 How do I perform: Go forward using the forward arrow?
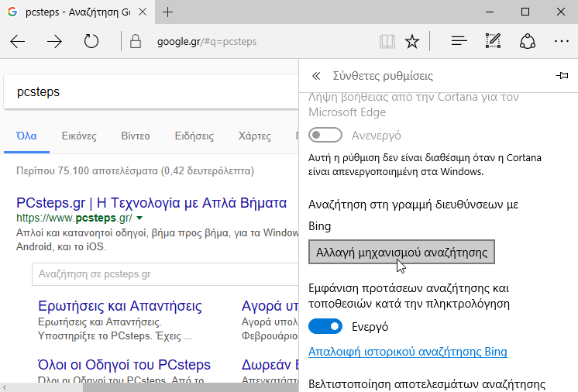[x=54, y=42]
